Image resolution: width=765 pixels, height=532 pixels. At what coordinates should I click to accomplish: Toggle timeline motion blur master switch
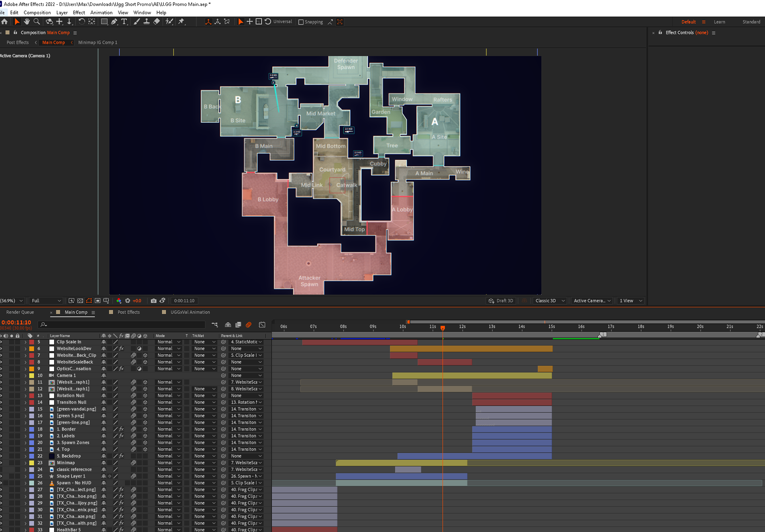(x=249, y=325)
